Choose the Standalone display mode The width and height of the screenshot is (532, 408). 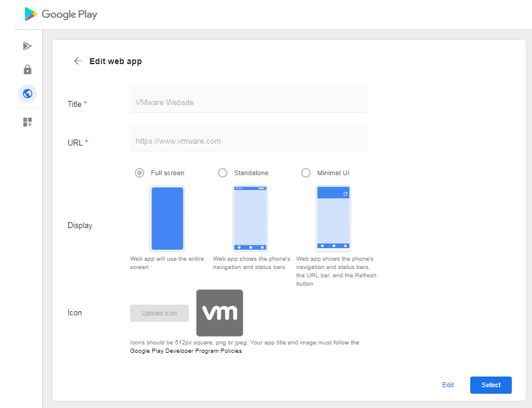tap(223, 172)
